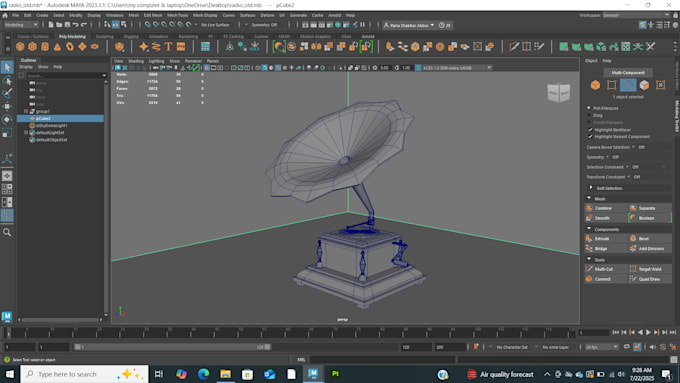Click the polygon sphere shelf icon
680x383 pixels.
coord(20,46)
